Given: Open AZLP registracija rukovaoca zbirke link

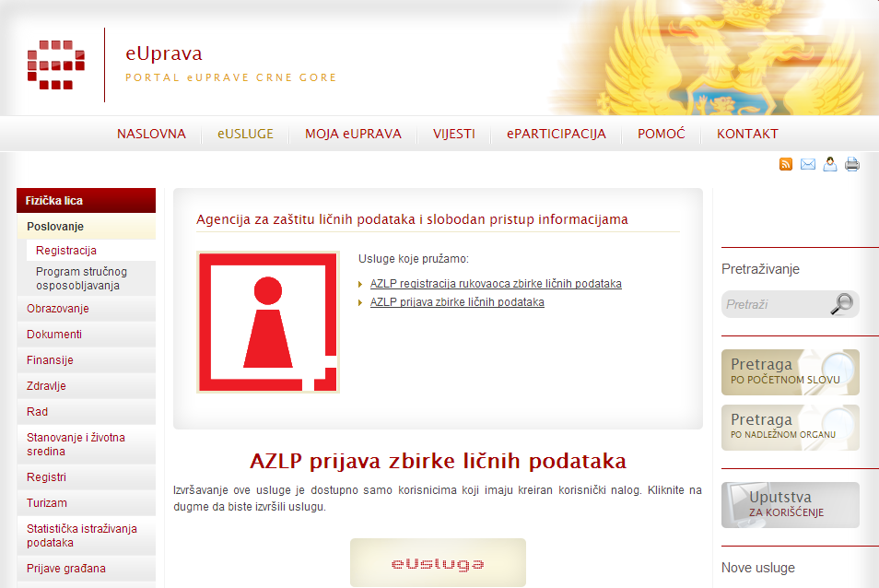Looking at the screenshot, I should point(496,284).
